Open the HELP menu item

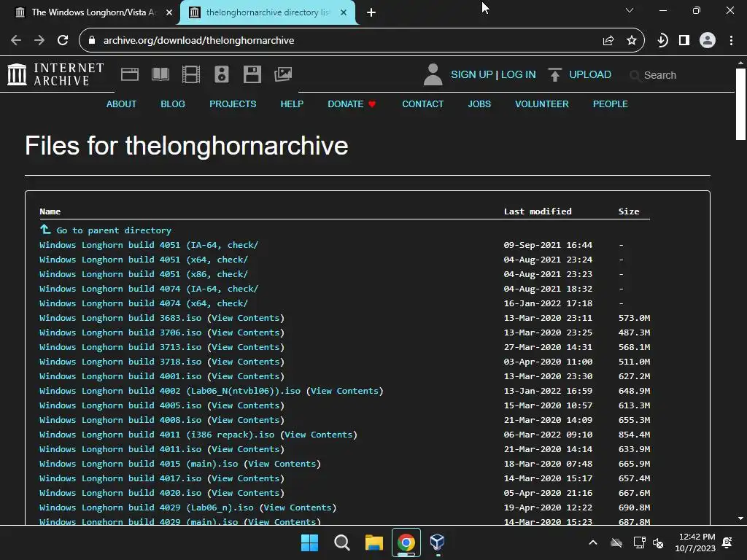point(292,104)
